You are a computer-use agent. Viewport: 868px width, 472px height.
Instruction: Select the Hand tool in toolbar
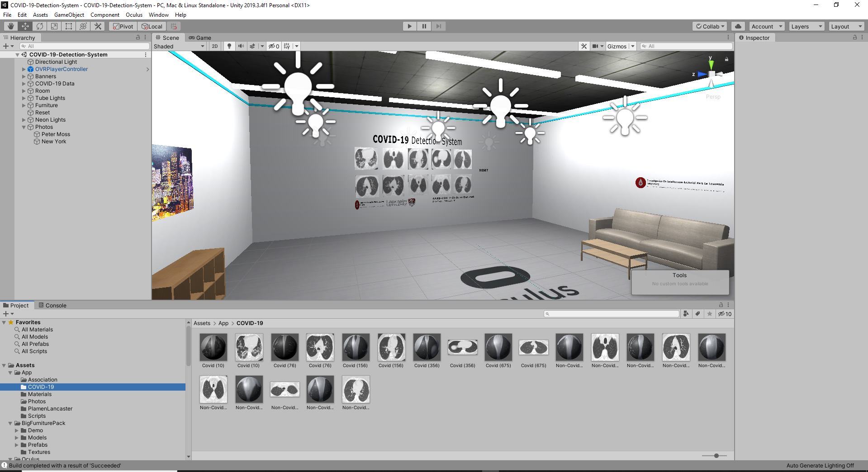10,26
